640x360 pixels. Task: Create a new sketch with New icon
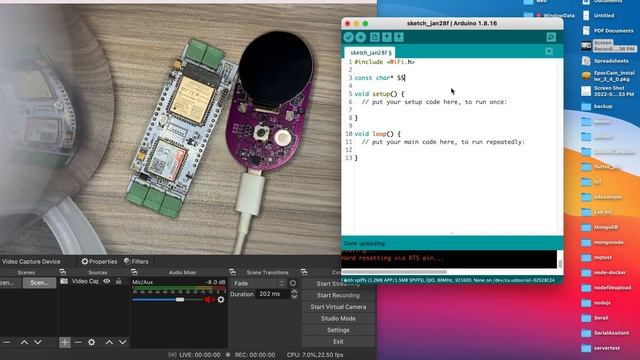tap(374, 37)
